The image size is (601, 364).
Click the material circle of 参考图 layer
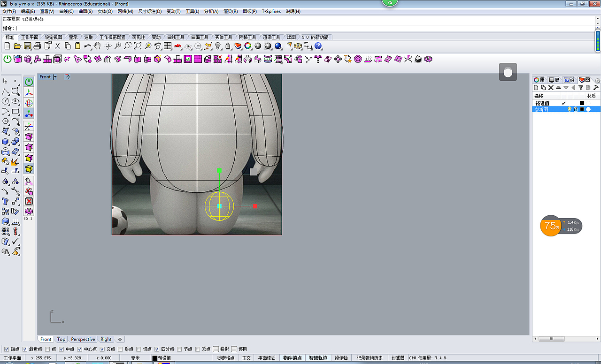pyautogui.click(x=588, y=109)
